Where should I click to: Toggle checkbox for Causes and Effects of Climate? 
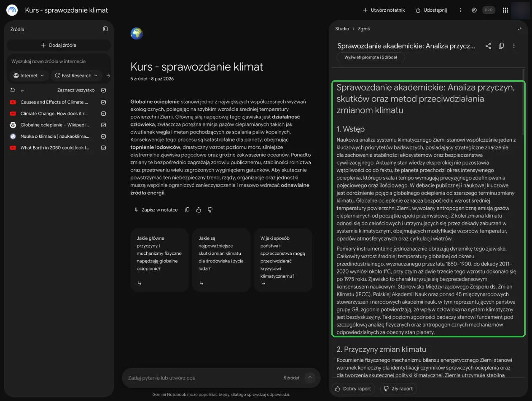(x=104, y=102)
